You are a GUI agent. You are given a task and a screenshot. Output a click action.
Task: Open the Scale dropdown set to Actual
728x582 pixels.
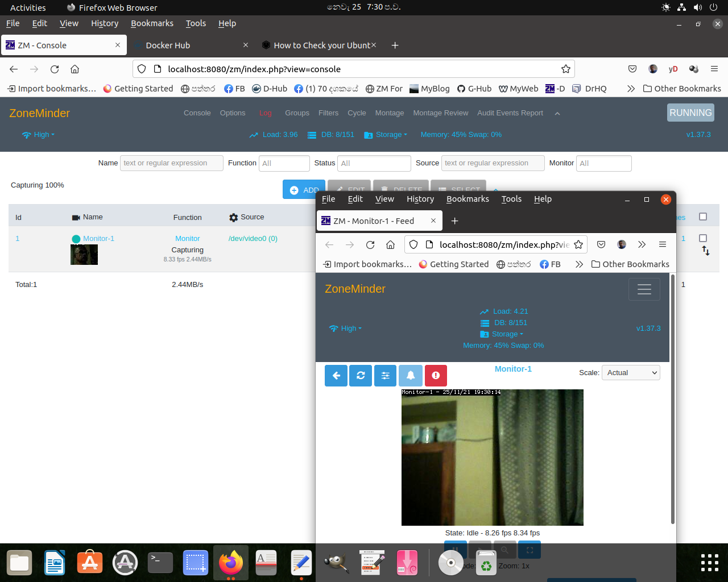tap(631, 372)
